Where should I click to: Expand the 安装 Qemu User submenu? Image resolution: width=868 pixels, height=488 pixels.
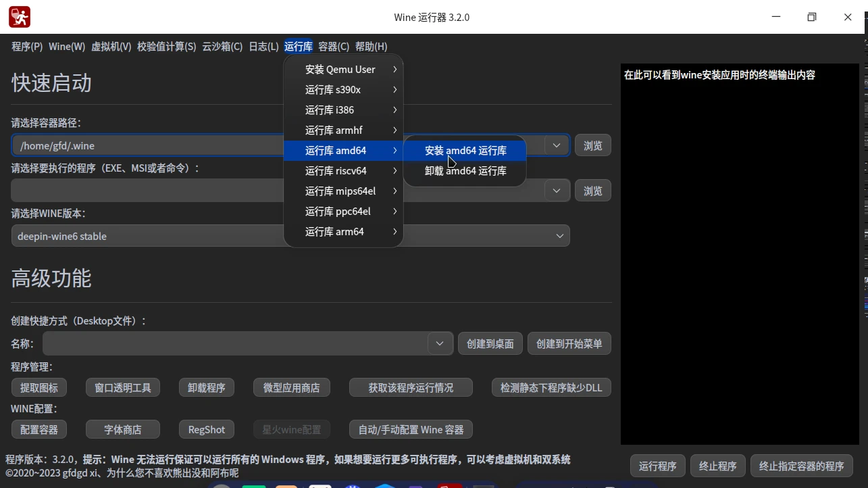pos(343,69)
